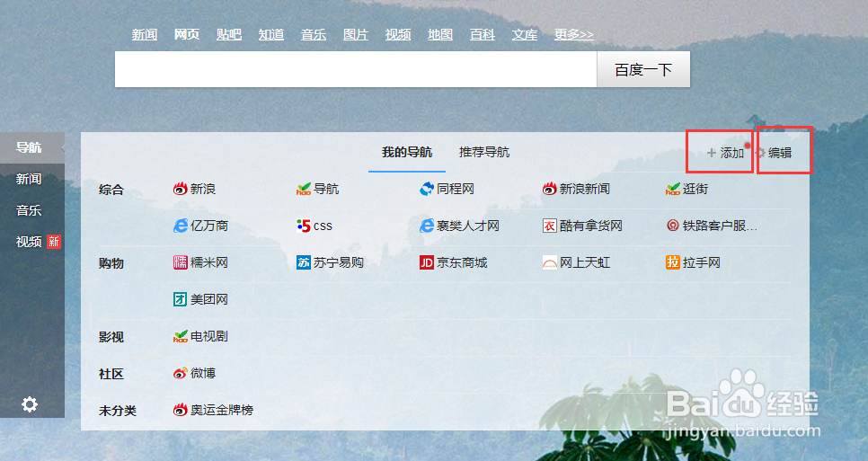Image resolution: width=868 pixels, height=461 pixels.
Task: Click the 亿万商 browser icon
Action: point(181,226)
